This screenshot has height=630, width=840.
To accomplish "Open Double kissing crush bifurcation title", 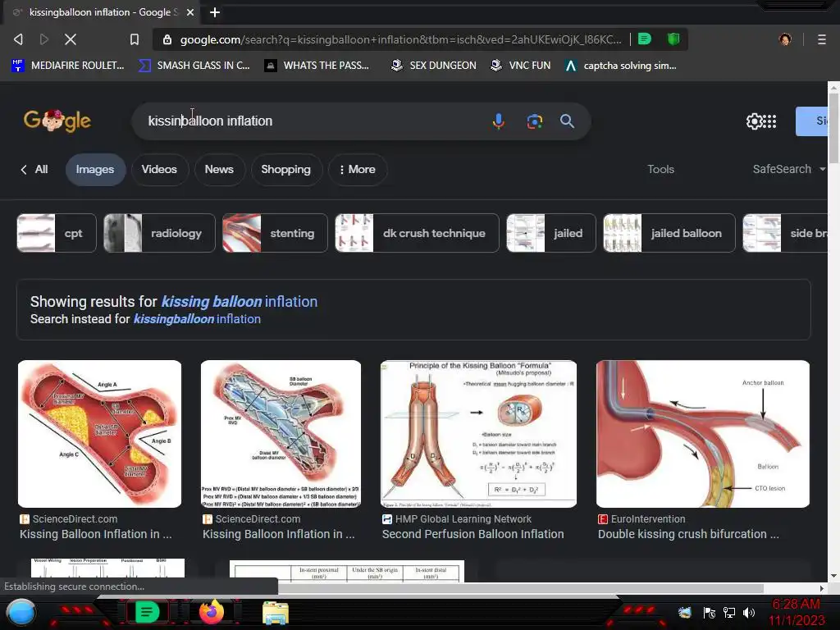I will [688, 534].
